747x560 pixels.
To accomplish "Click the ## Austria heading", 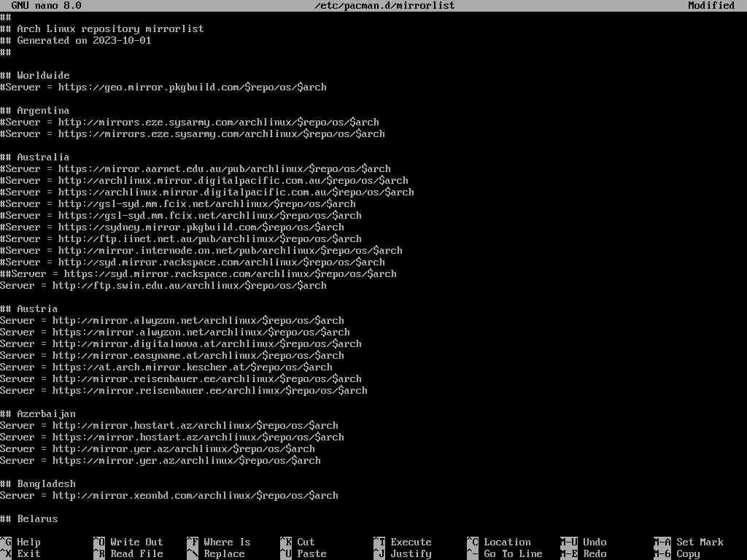I will (x=29, y=308).
